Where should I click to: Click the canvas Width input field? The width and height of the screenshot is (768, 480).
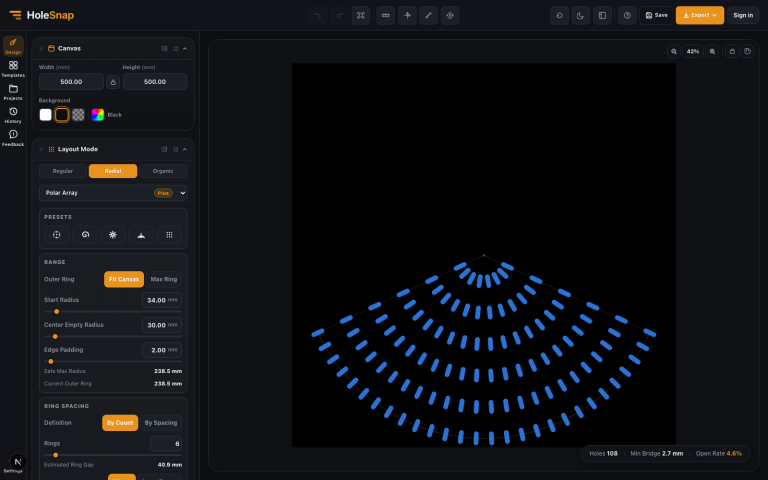[72, 82]
